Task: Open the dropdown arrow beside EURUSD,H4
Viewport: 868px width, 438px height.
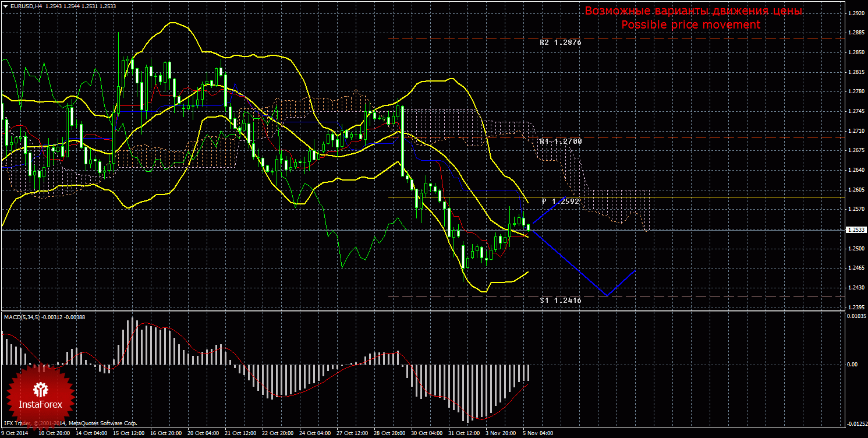Action: (x=5, y=6)
